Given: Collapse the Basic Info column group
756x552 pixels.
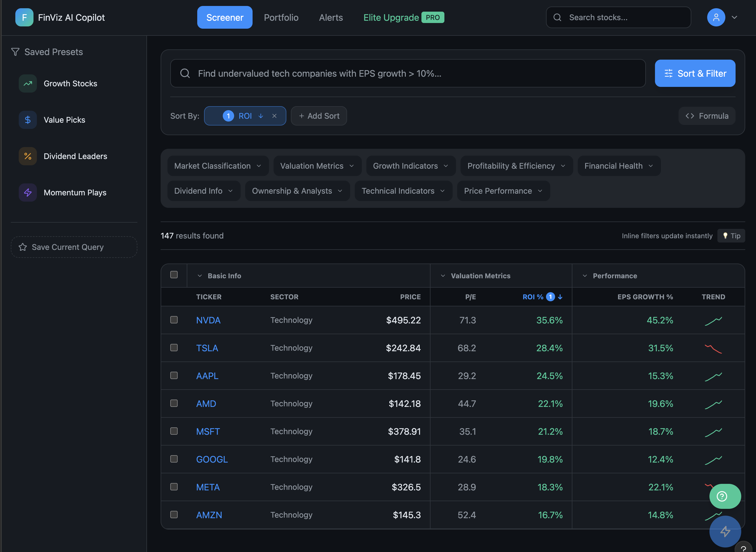Looking at the screenshot, I should [200, 276].
